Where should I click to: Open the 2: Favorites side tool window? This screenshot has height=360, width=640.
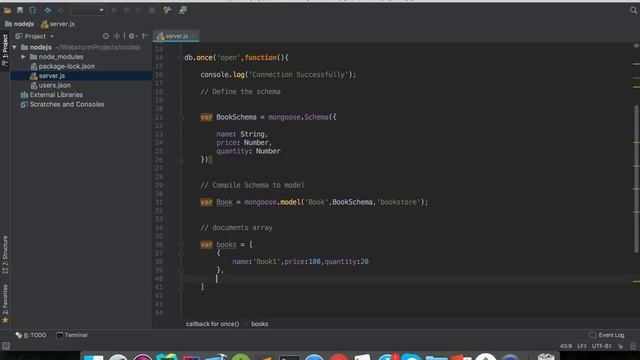(x=5, y=304)
